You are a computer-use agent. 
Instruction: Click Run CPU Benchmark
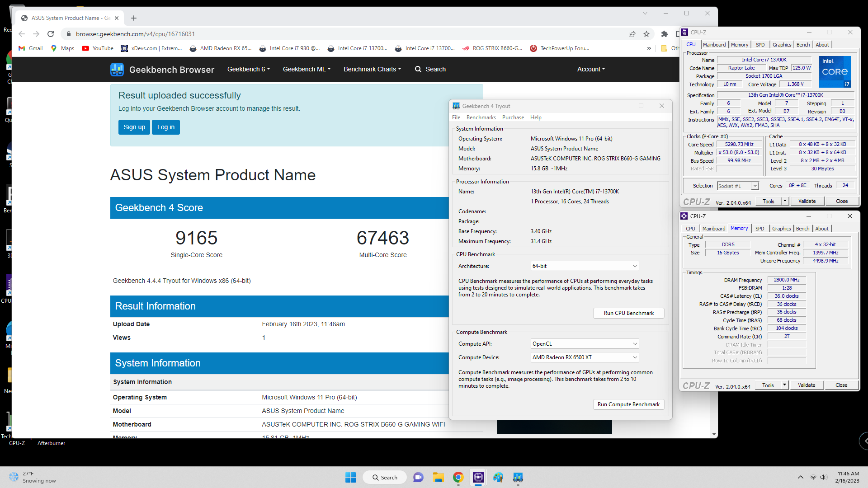(628, 313)
